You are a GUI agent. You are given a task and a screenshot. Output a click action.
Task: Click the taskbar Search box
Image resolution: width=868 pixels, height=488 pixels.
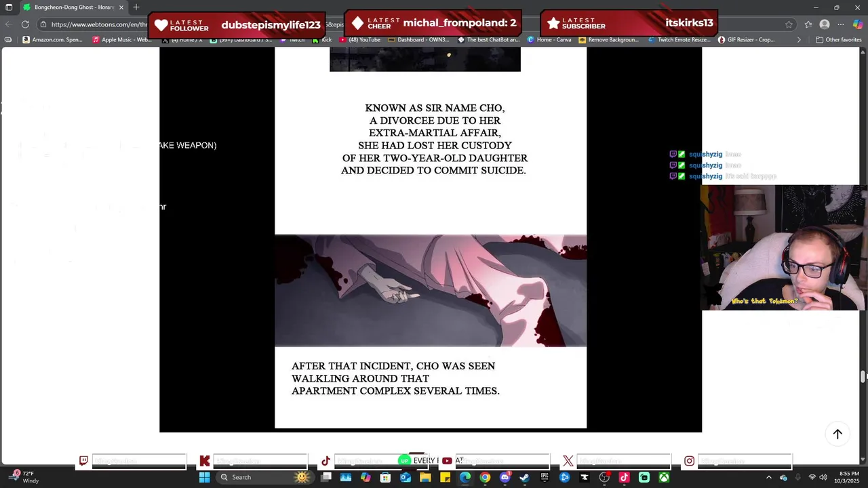264,477
